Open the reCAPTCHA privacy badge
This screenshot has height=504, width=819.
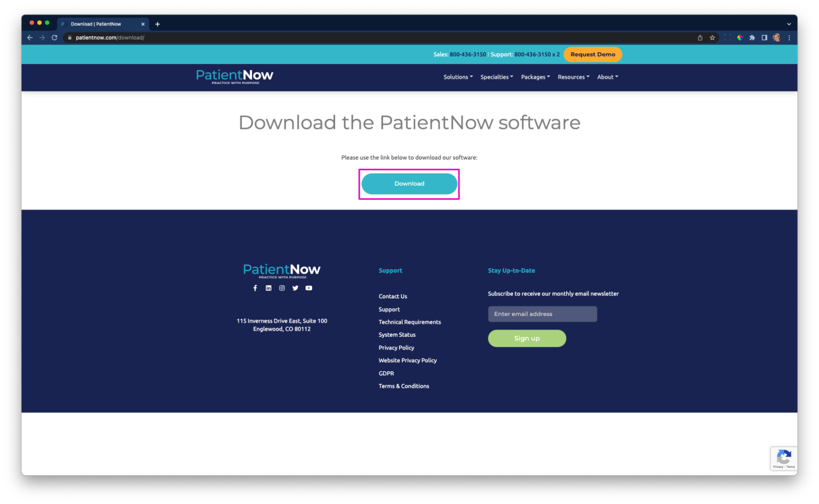[783, 458]
